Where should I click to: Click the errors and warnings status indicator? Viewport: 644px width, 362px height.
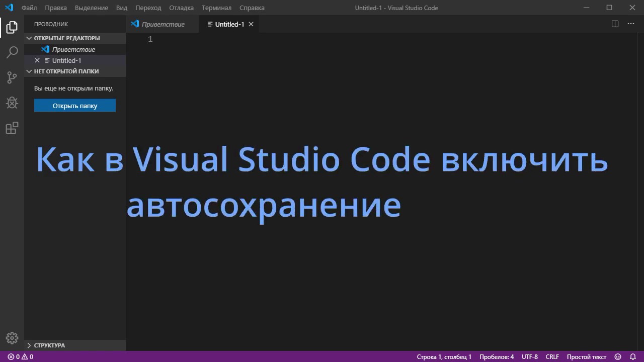tap(20, 356)
